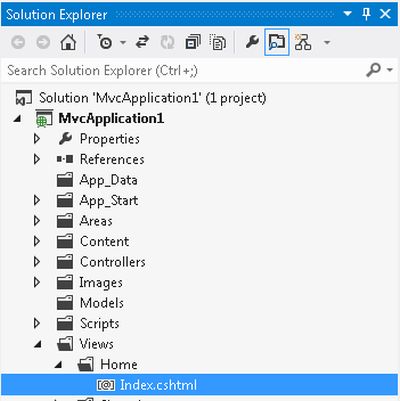Click the Back navigation arrow
This screenshot has height=401, width=400.
pos(18,42)
